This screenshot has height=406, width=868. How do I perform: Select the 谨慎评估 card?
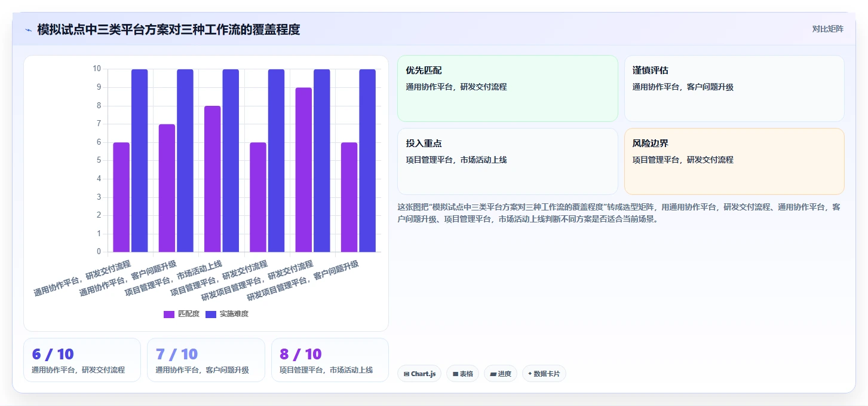(734, 88)
